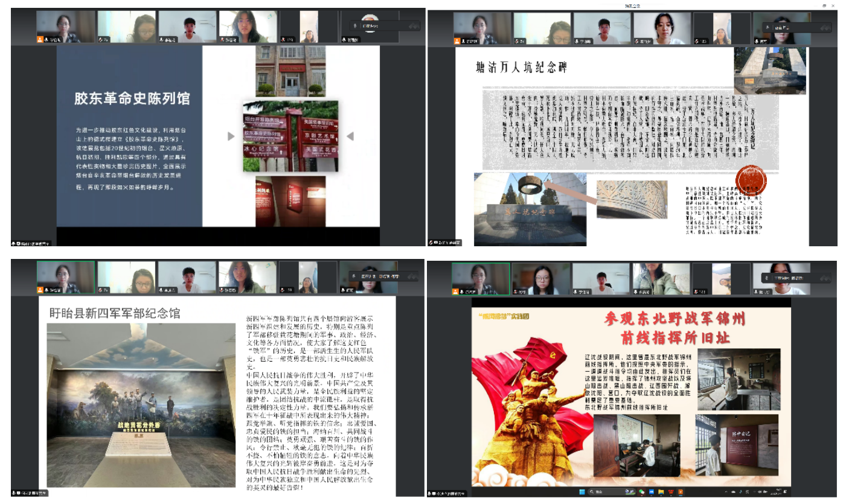Image resolution: width=846 pixels, height=504 pixels.
Task: Click the blue Tencent Meeting taskbar icon
Action: point(652,492)
